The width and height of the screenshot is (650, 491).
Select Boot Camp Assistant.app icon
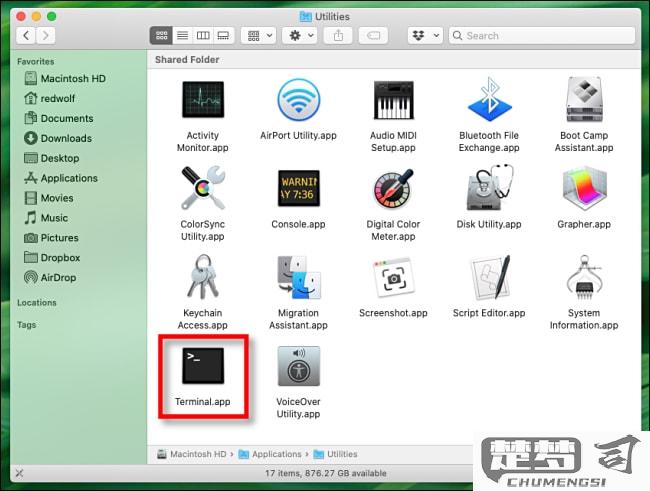[584, 100]
